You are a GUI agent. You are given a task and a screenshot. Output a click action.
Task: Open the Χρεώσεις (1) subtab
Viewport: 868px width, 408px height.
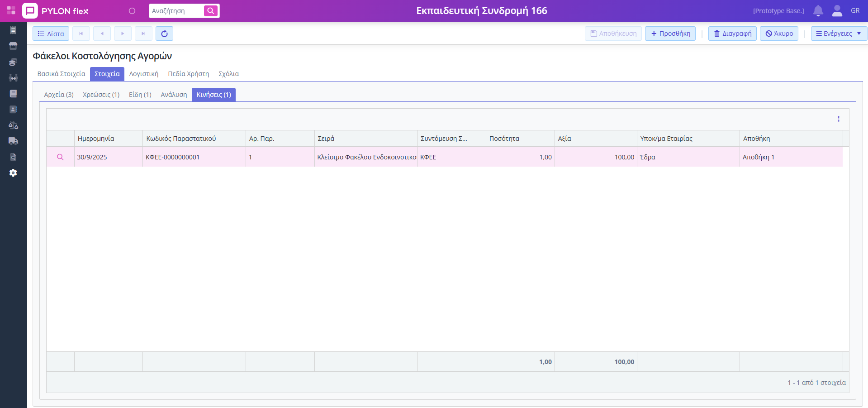(x=101, y=95)
